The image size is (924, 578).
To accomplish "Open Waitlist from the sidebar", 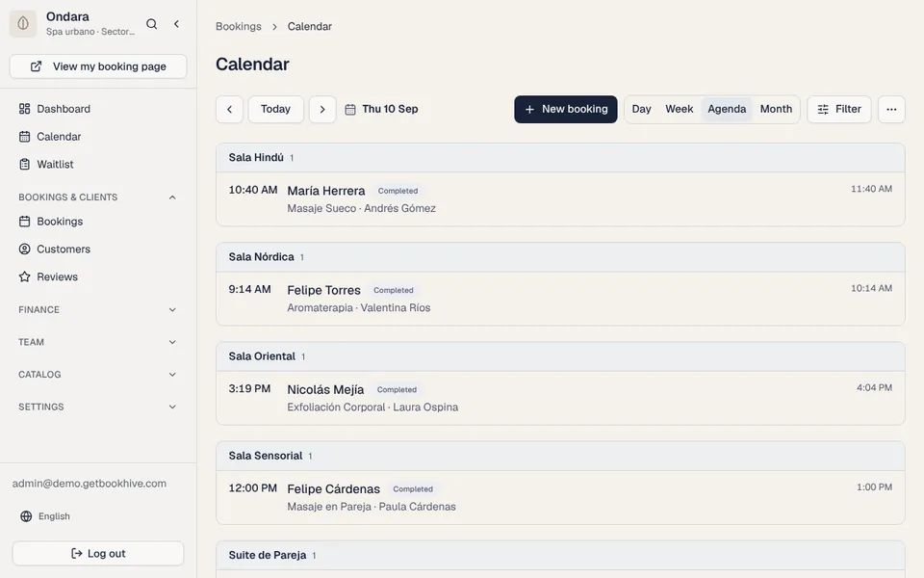I will 98,164.
